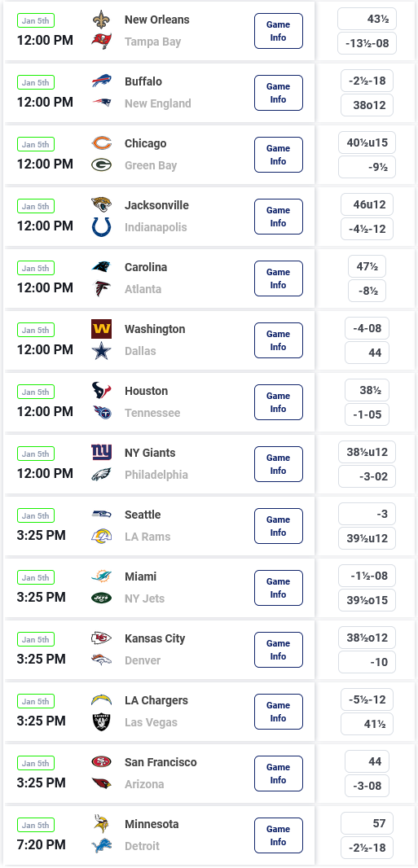
Task: Click the Washington Commanders logo
Action: (101, 329)
